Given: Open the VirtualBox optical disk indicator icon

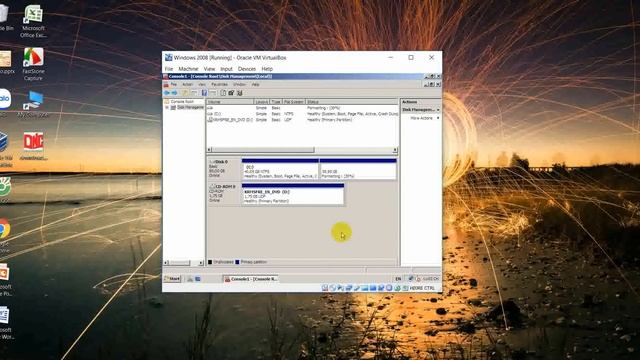Looking at the screenshot, I should (x=333, y=288).
